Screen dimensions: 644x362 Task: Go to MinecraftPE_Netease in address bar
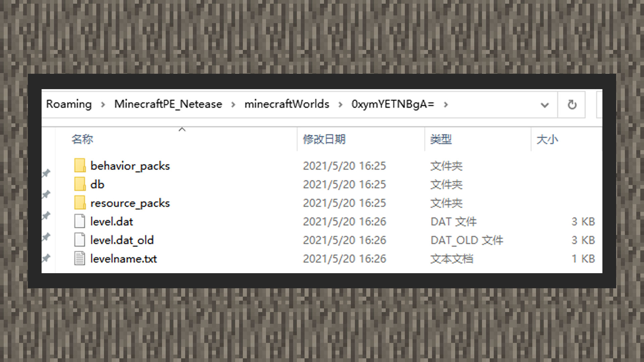pyautogui.click(x=168, y=104)
